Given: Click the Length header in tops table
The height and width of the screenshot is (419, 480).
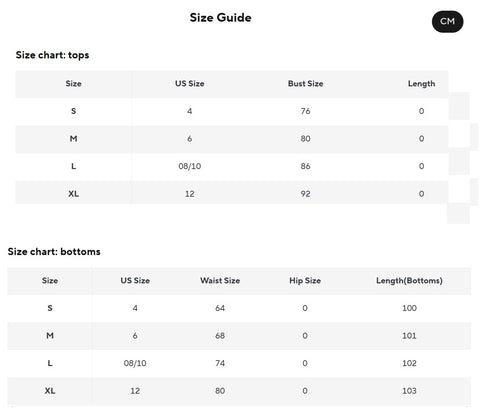Looking at the screenshot, I should [x=421, y=84].
